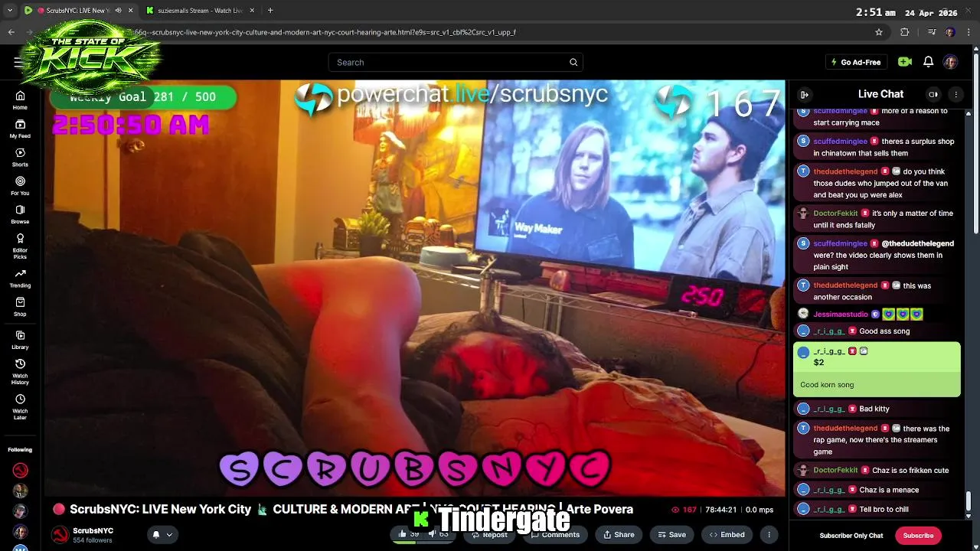This screenshot has width=980, height=551.
Task: Open the For You page
Action: pos(20,186)
